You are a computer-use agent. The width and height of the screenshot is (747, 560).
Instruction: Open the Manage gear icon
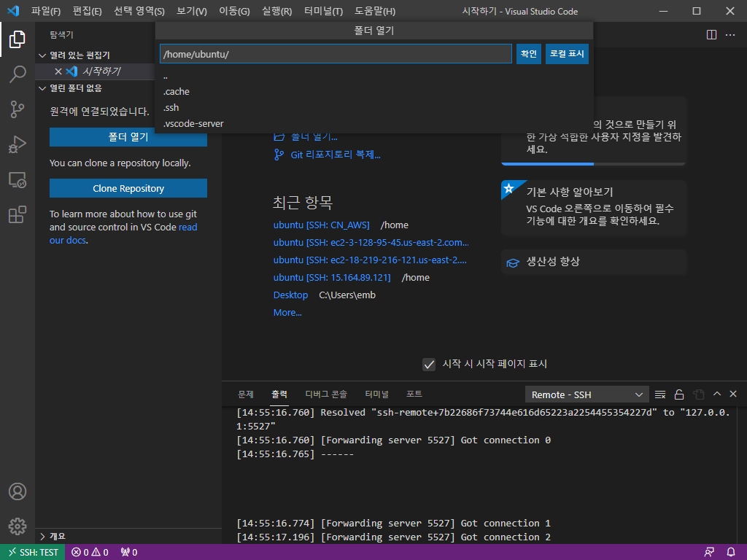tap(18, 526)
